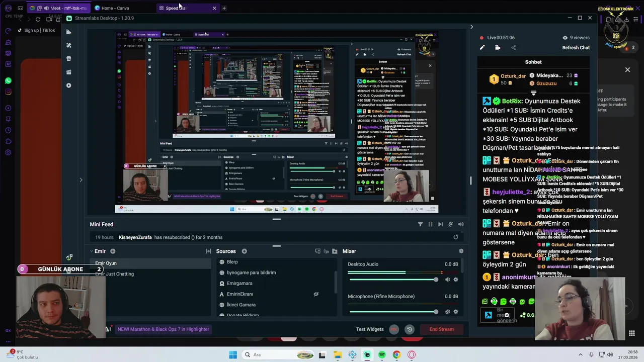Share the stream via the share icon
This screenshot has height=362, width=644.
pyautogui.click(x=513, y=48)
